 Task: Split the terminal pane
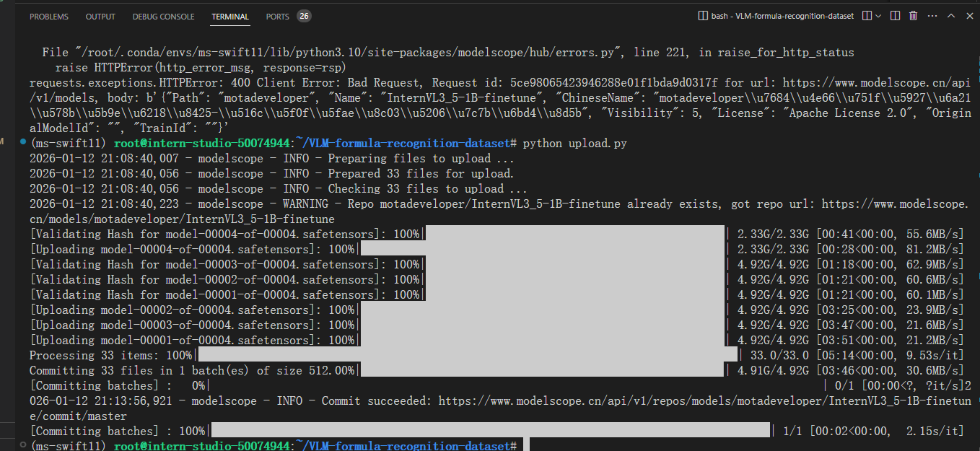[896, 16]
